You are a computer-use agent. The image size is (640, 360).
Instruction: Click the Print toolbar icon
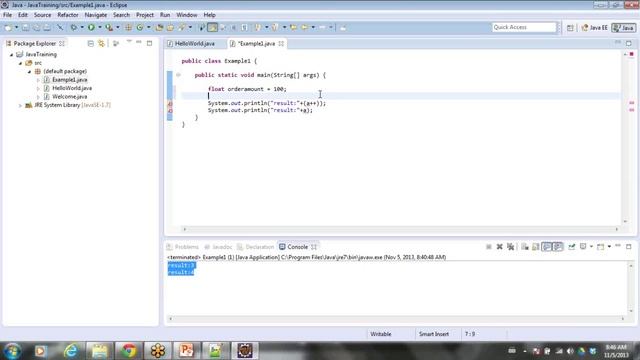point(47,28)
